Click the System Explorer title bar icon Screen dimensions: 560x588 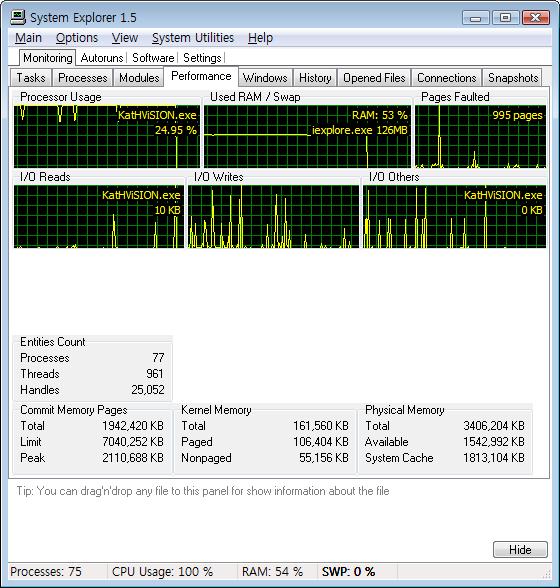pyautogui.click(x=18, y=17)
